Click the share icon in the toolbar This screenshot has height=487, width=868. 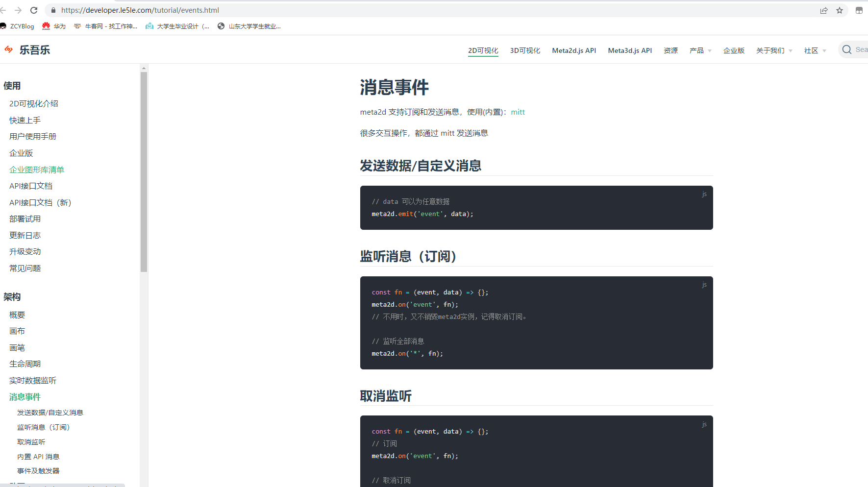(x=824, y=10)
